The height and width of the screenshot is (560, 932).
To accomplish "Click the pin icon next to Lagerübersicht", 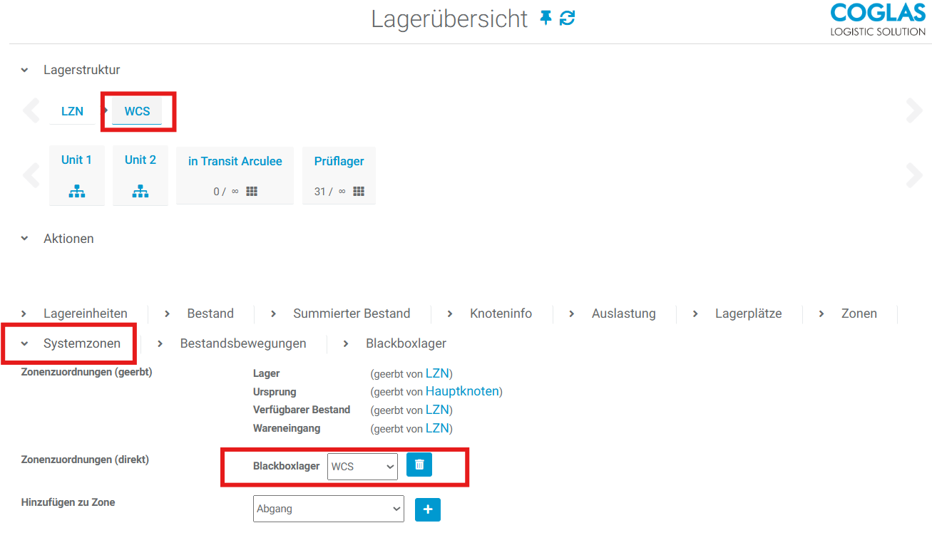I will click(546, 19).
